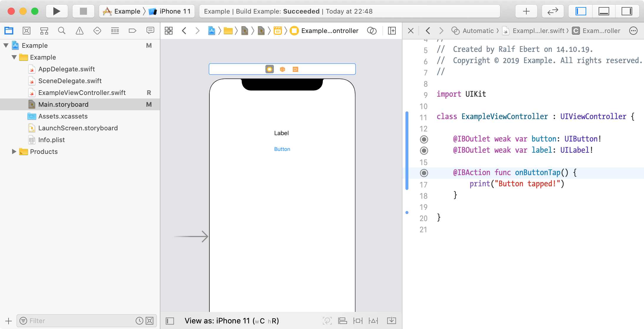Select the Button on storyboard canvas
The width and height of the screenshot is (644, 329).
[282, 149]
